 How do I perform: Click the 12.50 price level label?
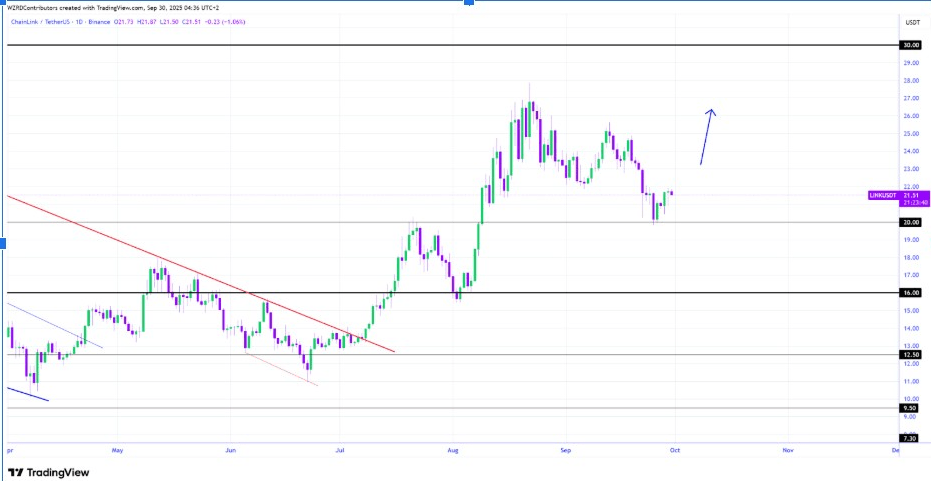click(910, 354)
